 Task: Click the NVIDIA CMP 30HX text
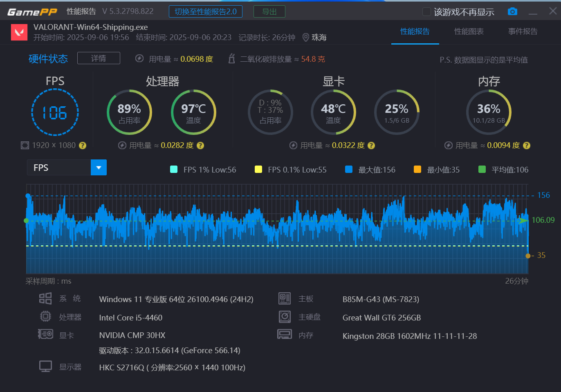(x=132, y=335)
